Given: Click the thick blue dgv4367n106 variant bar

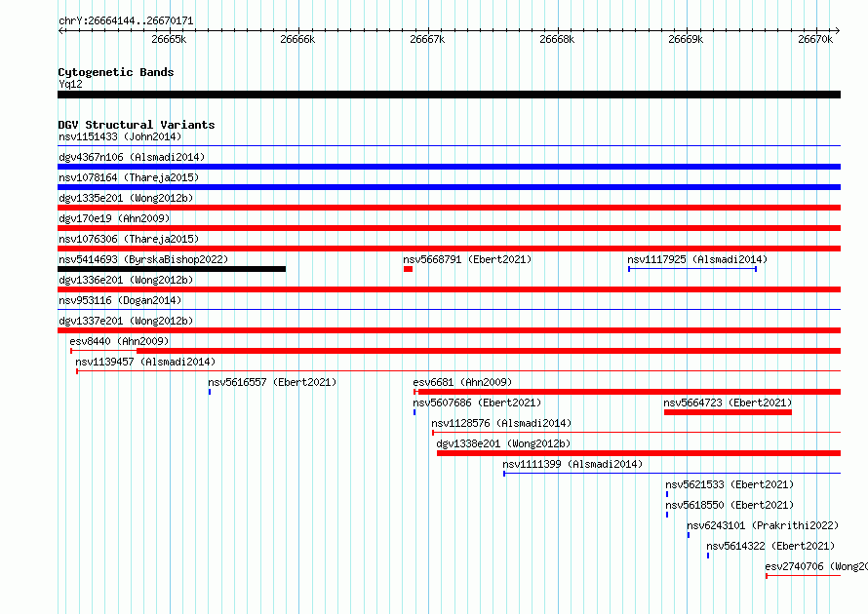Looking at the screenshot, I should (x=449, y=167).
